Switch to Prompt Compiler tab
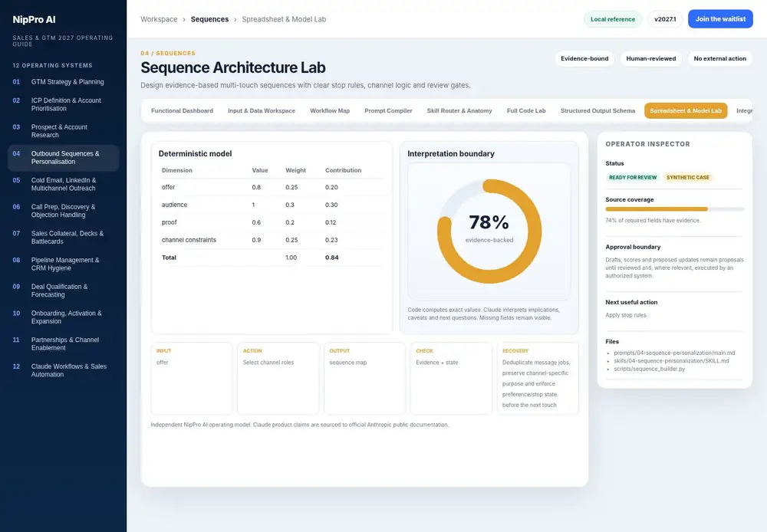This screenshot has width=767, height=532. [388, 111]
